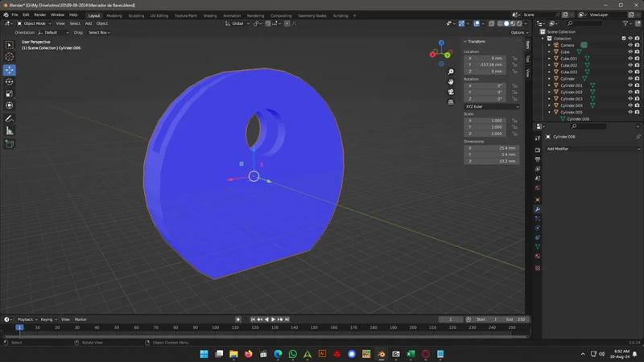Open the viewport Add menu
Viewport: 644px width, 362px height.
89,24
